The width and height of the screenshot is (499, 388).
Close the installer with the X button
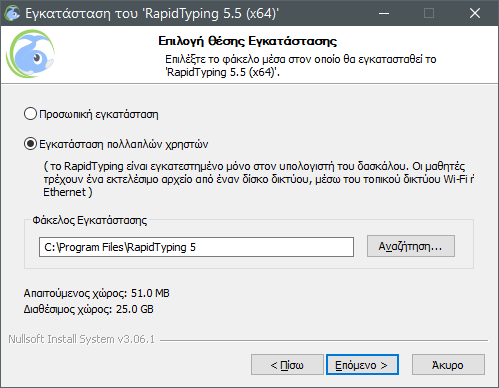pyautogui.click(x=475, y=13)
